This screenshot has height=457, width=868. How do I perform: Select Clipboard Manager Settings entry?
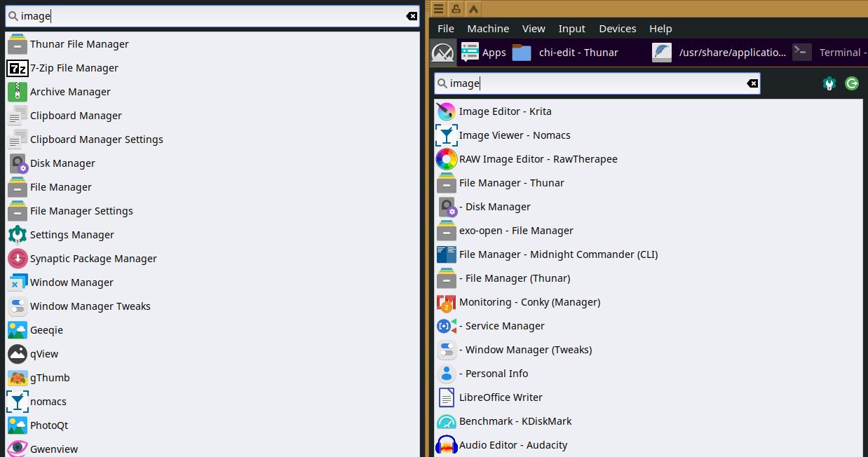[x=212, y=139]
